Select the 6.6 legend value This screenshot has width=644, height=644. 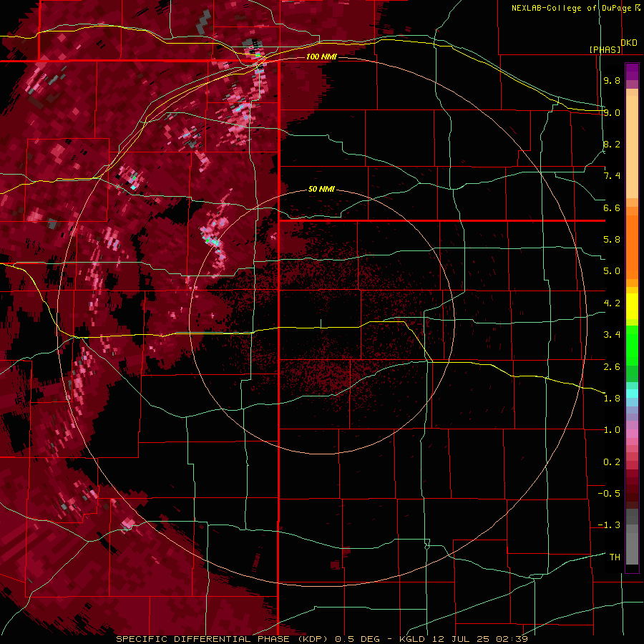pyautogui.click(x=612, y=208)
